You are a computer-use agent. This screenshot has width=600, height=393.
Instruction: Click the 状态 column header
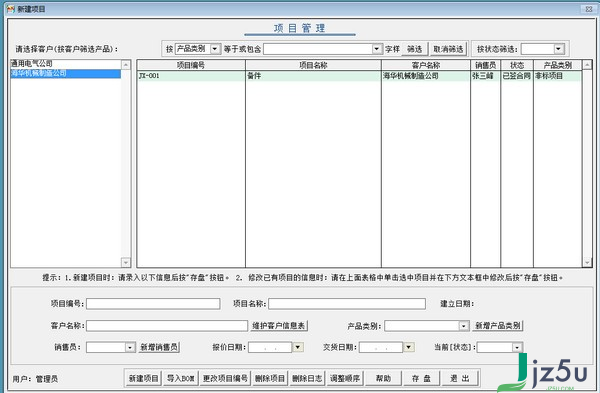(x=517, y=65)
